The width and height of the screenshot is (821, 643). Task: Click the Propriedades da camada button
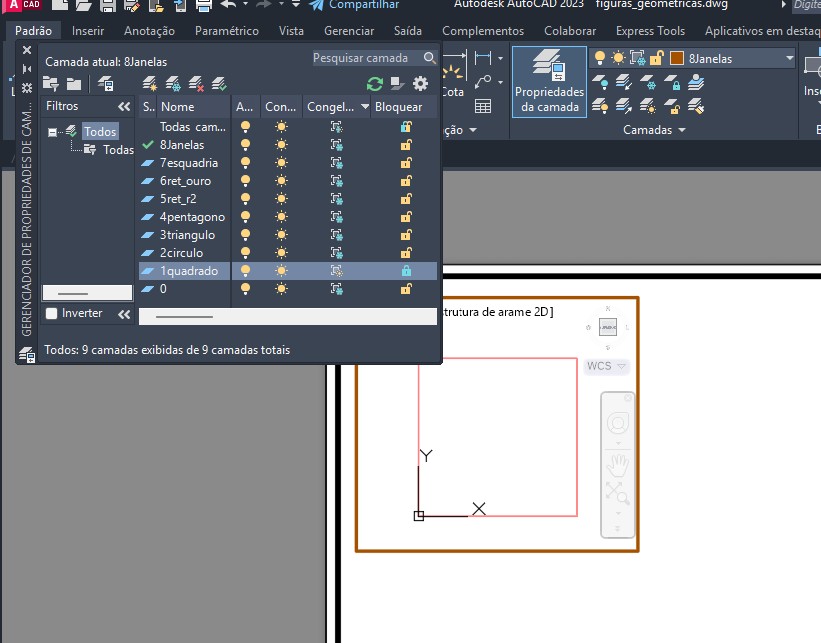click(x=549, y=82)
